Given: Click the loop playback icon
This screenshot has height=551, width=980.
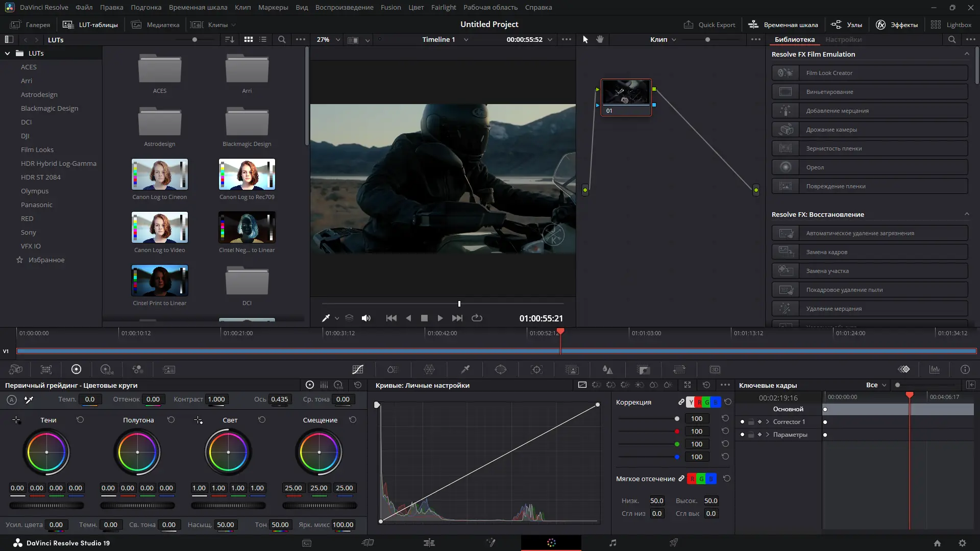Looking at the screenshot, I should [477, 318].
